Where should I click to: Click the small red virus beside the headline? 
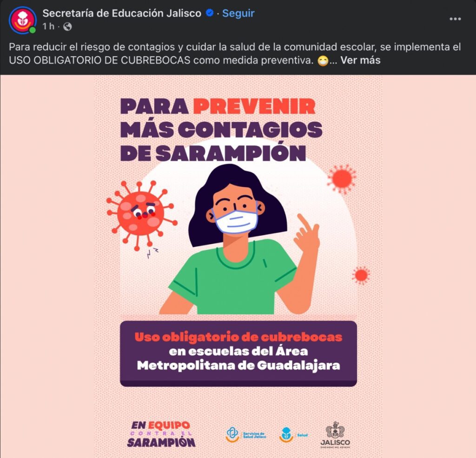pyautogui.click(x=342, y=179)
